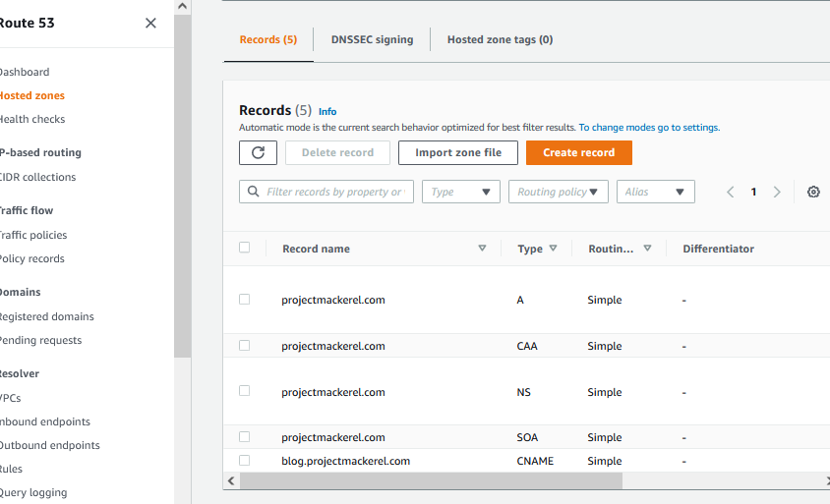Open the Type filter dropdown
This screenshot has width=830, height=504.
(461, 192)
